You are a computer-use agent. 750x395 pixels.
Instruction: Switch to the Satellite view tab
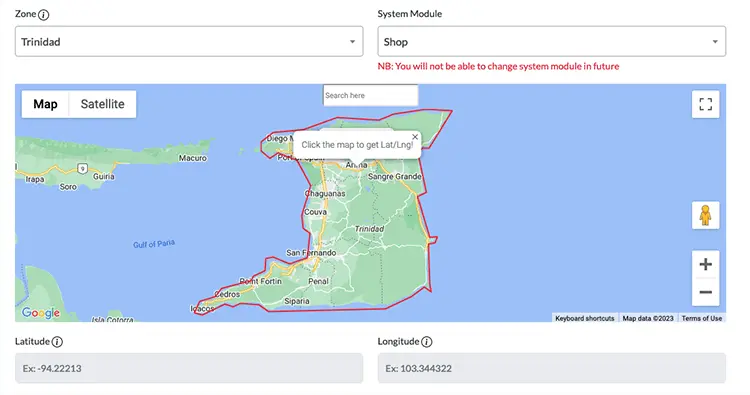point(102,104)
